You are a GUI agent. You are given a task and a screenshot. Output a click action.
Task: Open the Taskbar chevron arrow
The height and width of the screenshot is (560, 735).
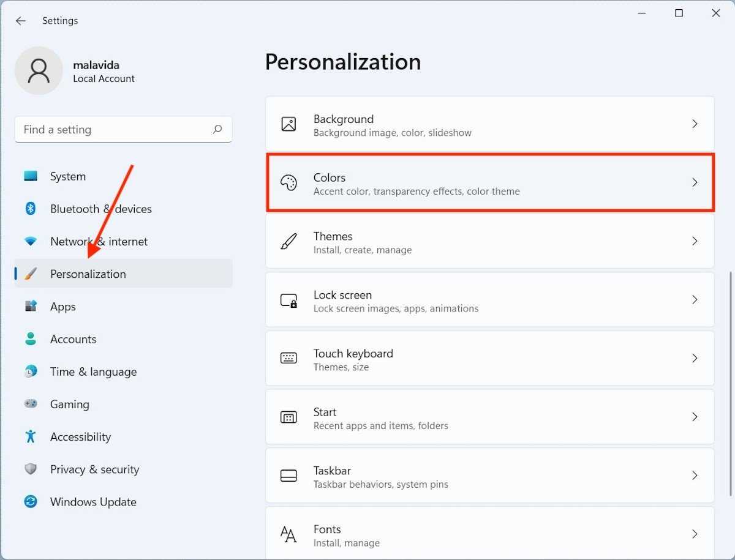tap(695, 476)
